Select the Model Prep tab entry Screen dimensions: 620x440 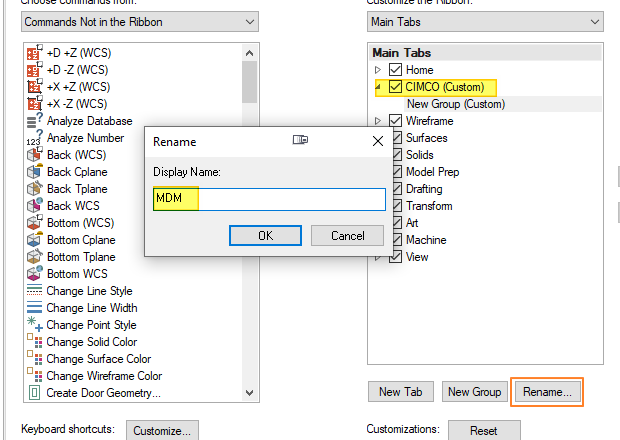pyautogui.click(x=433, y=172)
